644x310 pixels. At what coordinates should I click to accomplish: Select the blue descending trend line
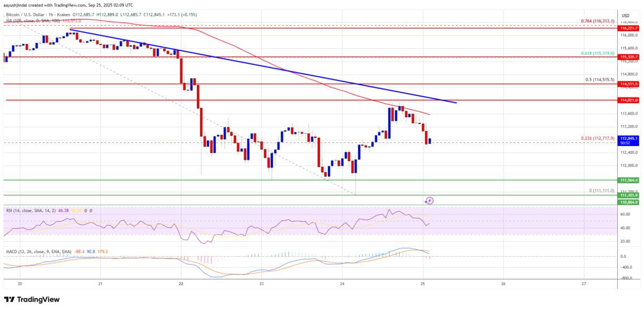263,66
